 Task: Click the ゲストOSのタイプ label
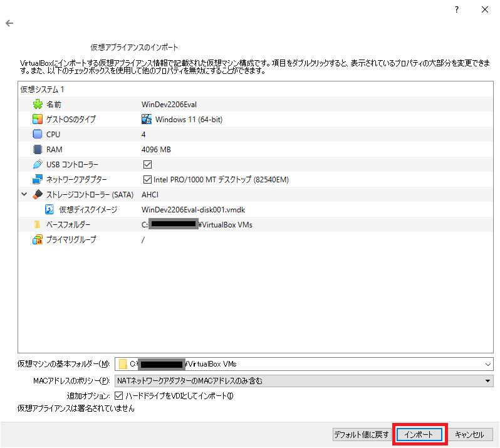point(71,119)
